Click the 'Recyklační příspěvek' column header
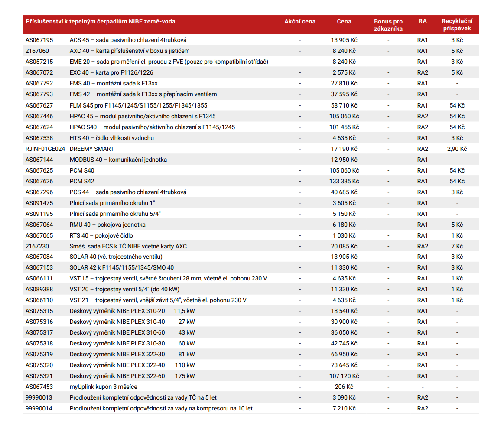The height and width of the screenshot is (430, 504). 457,25
